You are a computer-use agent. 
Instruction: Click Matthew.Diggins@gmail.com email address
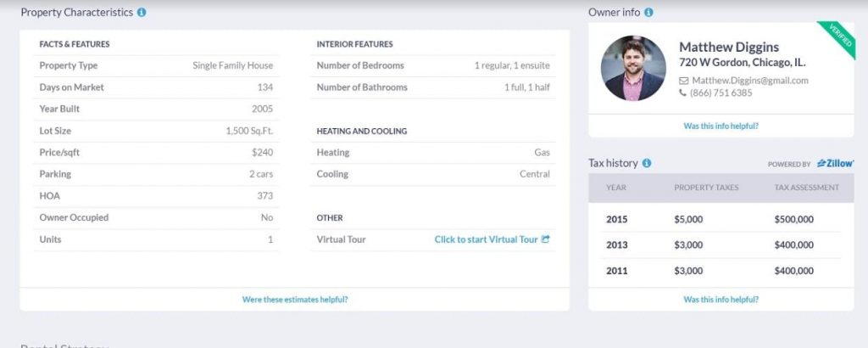point(750,81)
